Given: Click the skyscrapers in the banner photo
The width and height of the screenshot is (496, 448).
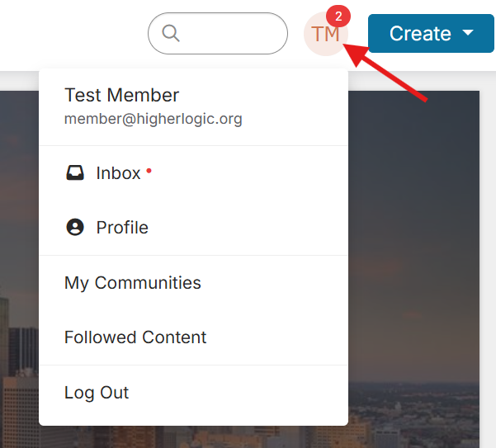Looking at the screenshot, I should 19,373.
